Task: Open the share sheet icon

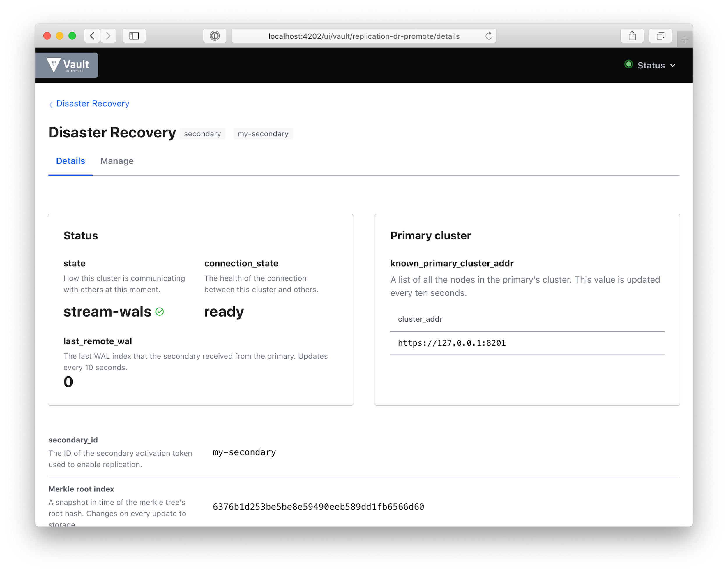Action: tap(632, 36)
